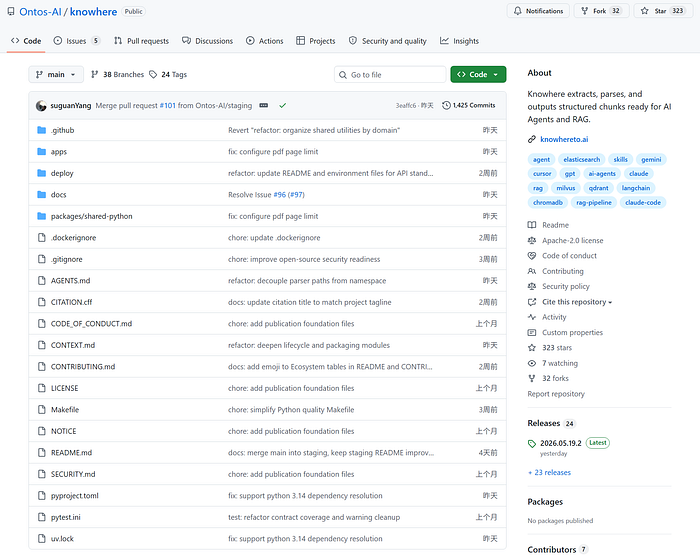This screenshot has height=556, width=700.
Task: Open CITATION.cff file
Action: [71, 302]
